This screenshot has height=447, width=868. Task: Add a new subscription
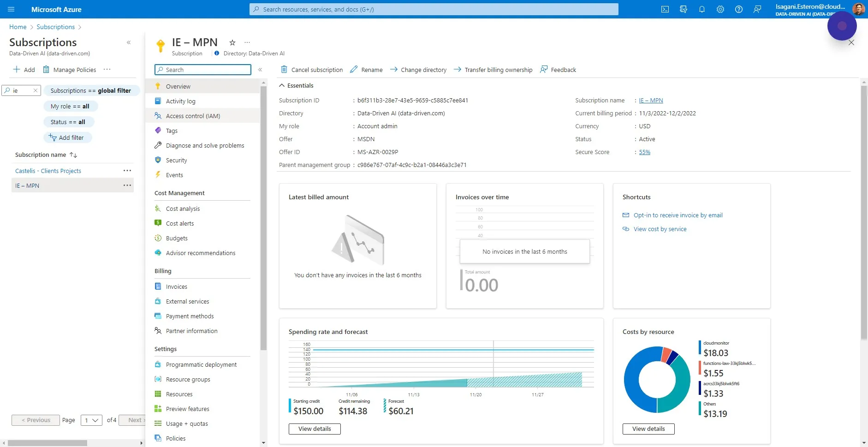pos(24,70)
